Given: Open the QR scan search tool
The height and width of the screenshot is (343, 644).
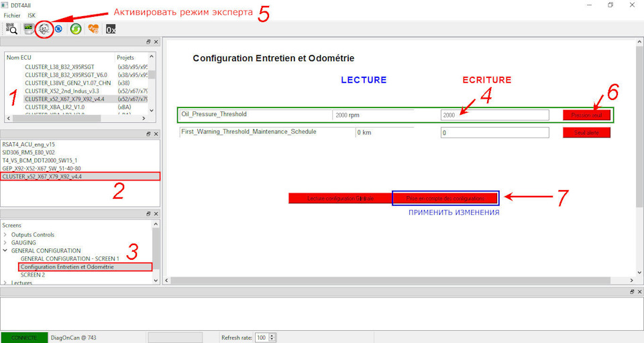Looking at the screenshot, I should [x=11, y=29].
